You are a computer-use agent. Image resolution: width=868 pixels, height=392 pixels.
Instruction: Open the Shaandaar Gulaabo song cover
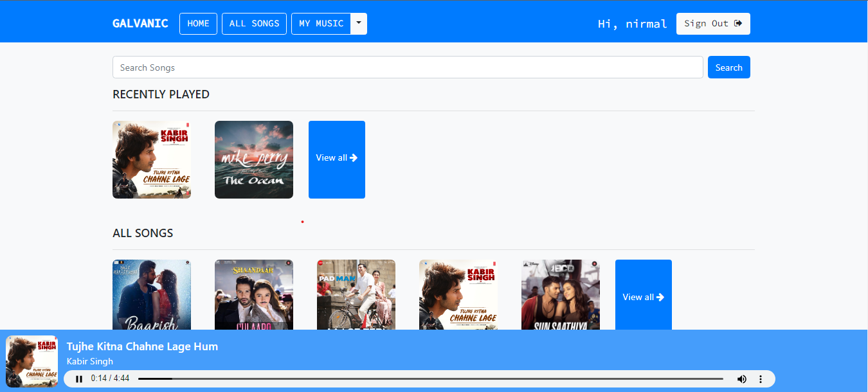[x=254, y=295]
